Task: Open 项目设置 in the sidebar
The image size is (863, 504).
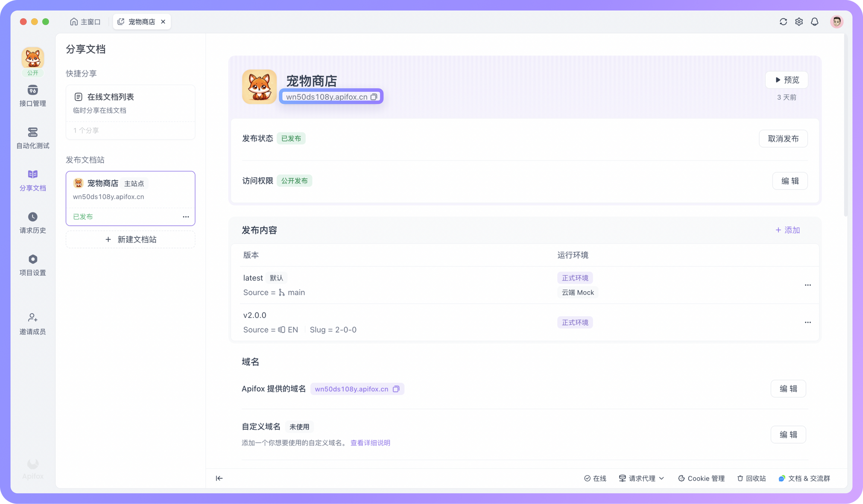Action: (x=33, y=265)
